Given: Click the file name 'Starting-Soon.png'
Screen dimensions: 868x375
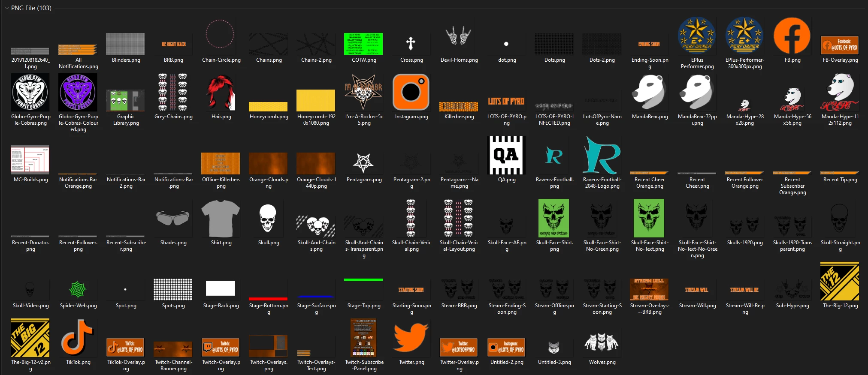Looking at the screenshot, I should coord(411,309).
